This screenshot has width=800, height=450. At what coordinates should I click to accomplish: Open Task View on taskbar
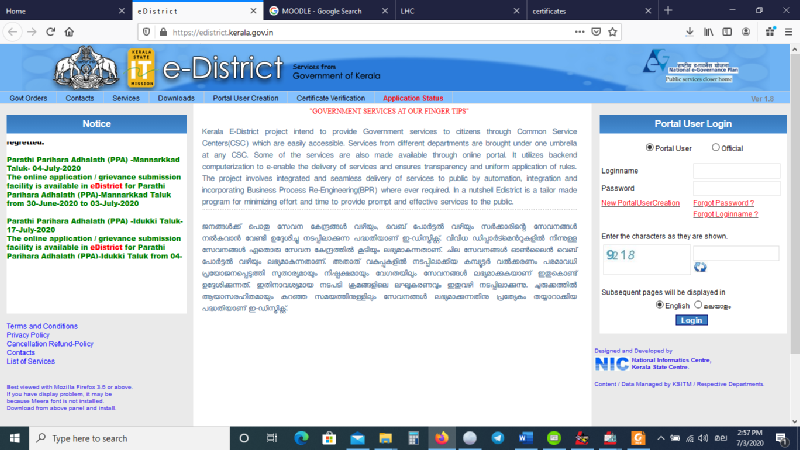tap(272, 438)
